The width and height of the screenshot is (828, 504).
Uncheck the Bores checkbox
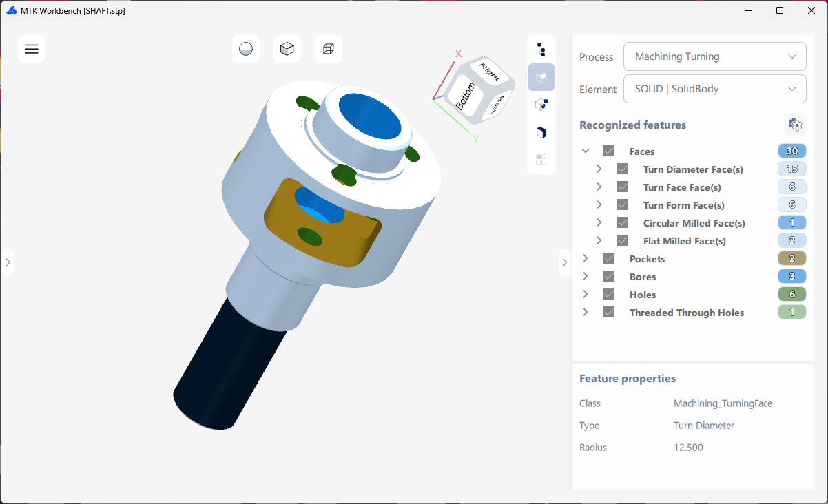(x=609, y=277)
